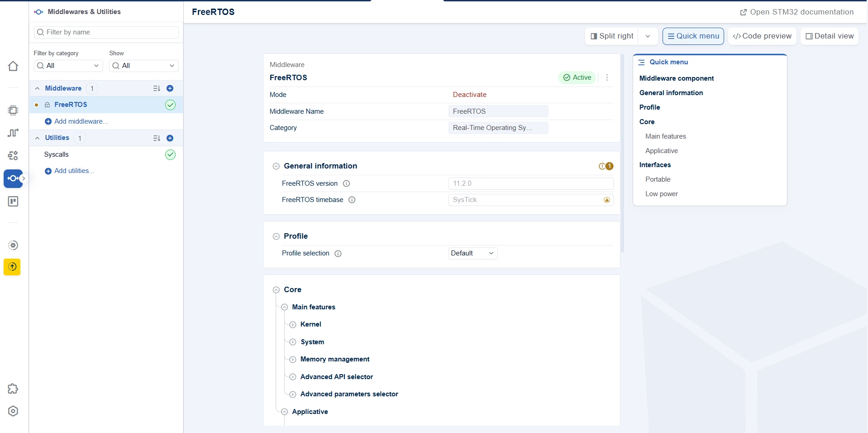Viewport: 868px width, 433px height.
Task: Collapse the Core section
Action: [x=276, y=290]
